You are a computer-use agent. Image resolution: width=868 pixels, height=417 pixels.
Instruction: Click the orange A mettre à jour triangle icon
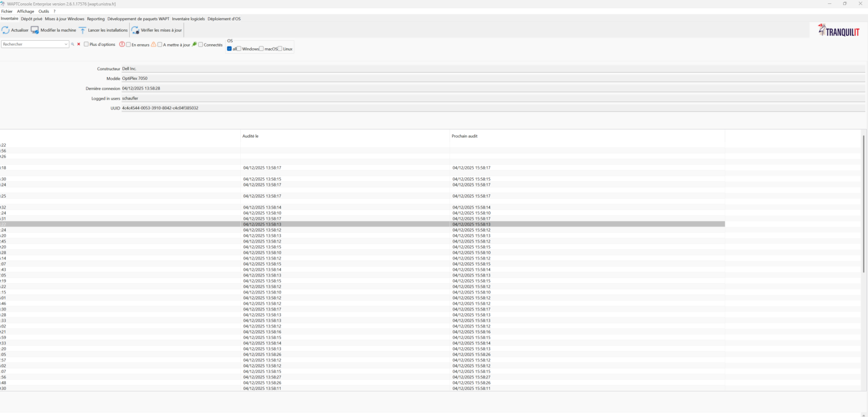tap(154, 44)
